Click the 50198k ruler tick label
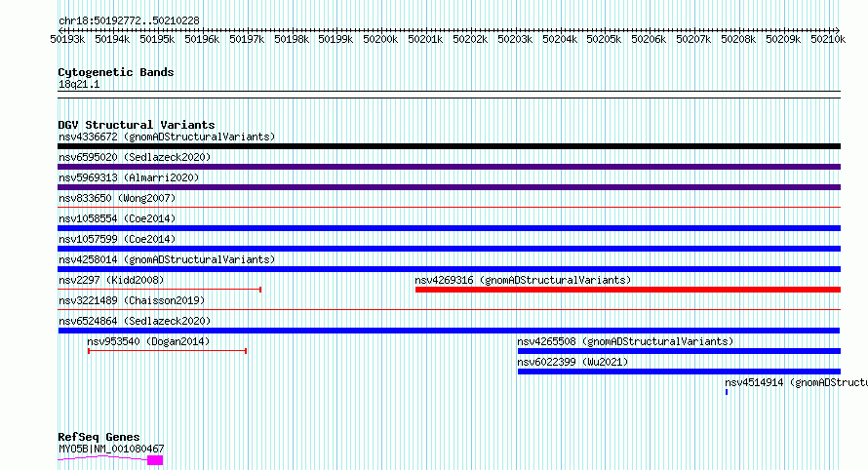 pos(292,39)
